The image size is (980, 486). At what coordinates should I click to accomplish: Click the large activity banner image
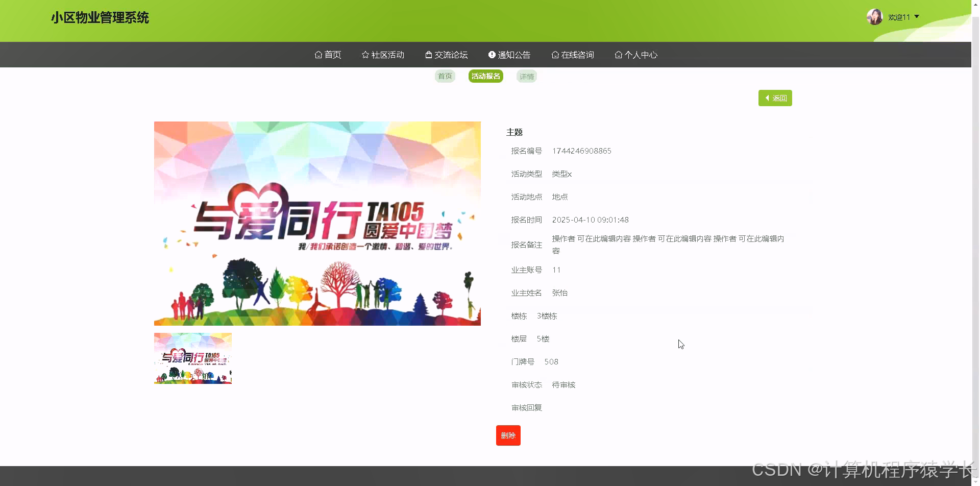point(317,224)
